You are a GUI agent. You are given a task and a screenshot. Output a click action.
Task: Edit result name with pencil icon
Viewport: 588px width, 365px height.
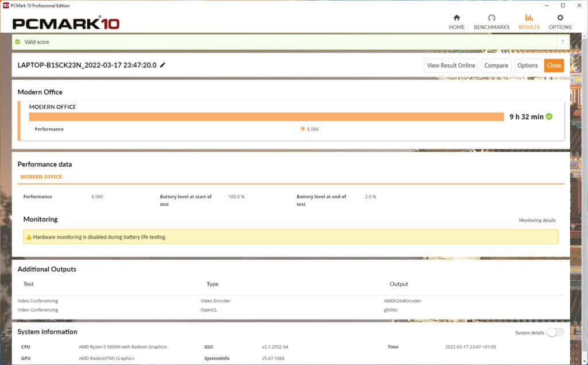pos(163,65)
